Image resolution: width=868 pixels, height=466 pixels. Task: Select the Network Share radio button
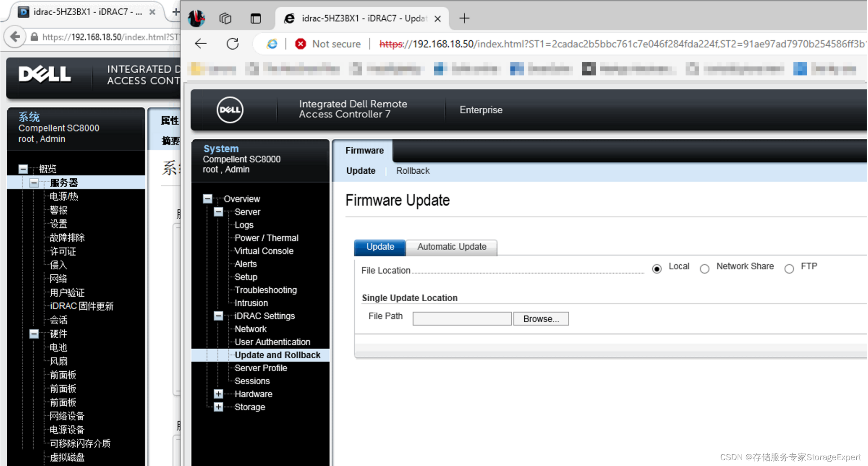[704, 268]
